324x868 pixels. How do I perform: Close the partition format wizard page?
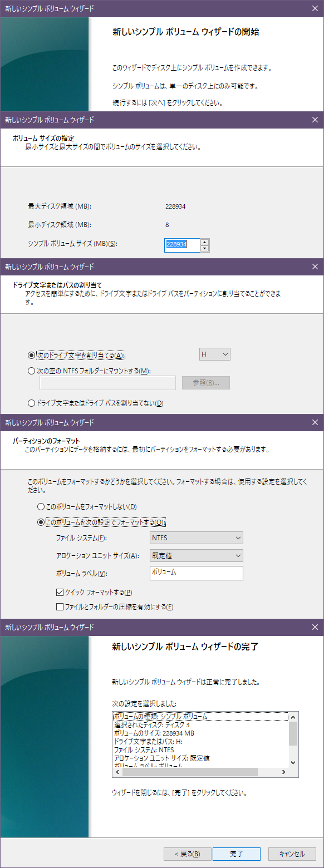pyautogui.click(x=316, y=421)
